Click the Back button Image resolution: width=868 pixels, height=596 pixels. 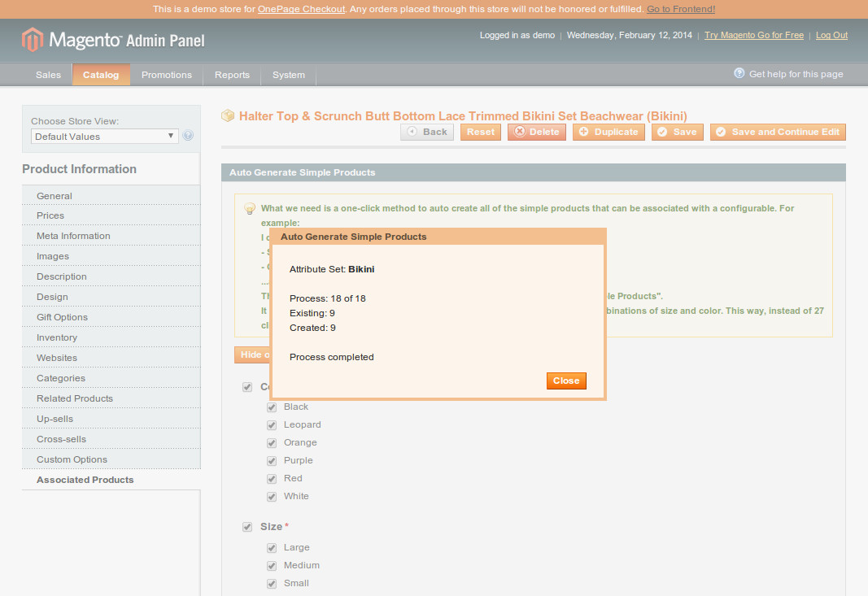[x=427, y=132]
